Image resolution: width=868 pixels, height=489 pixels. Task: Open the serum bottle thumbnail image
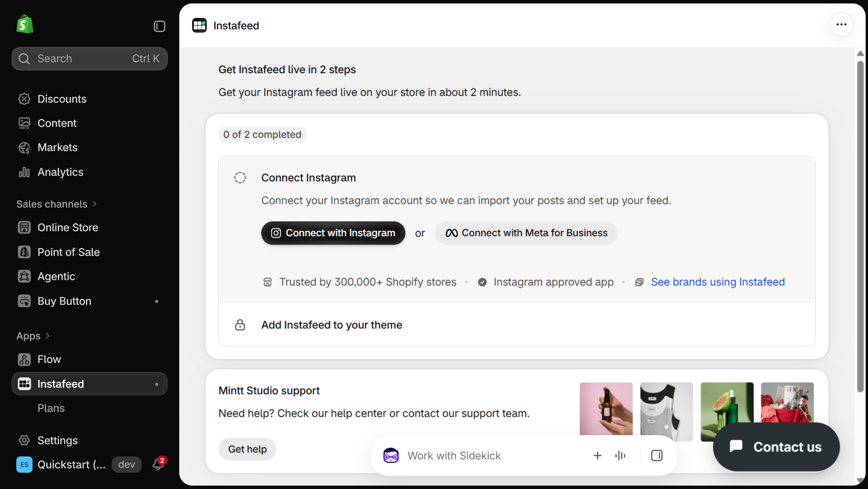(606, 409)
